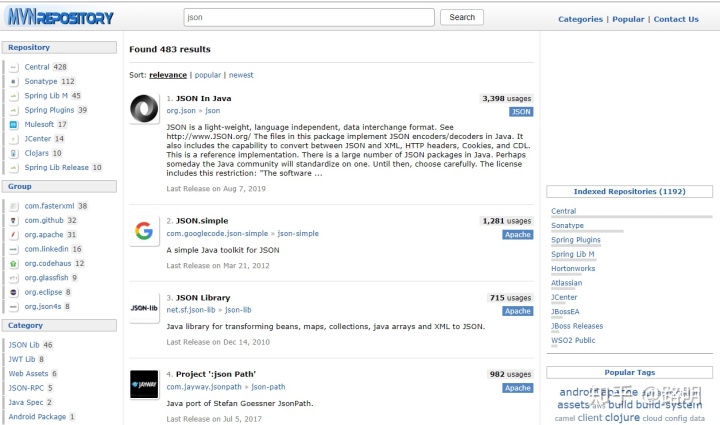Open the JSON-lib logo thumbnail
The image size is (720, 425).
pyautogui.click(x=144, y=308)
